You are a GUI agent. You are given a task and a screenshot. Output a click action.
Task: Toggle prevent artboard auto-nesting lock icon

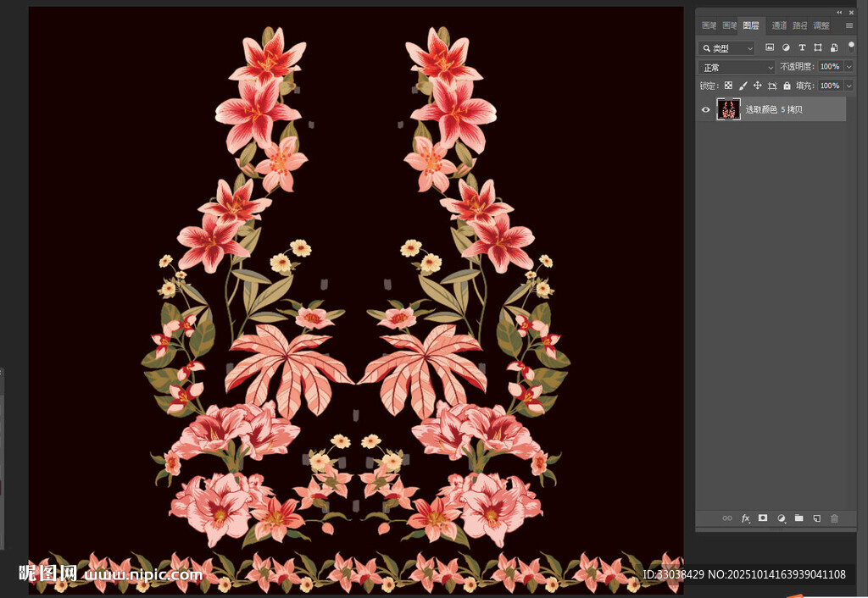(x=772, y=86)
